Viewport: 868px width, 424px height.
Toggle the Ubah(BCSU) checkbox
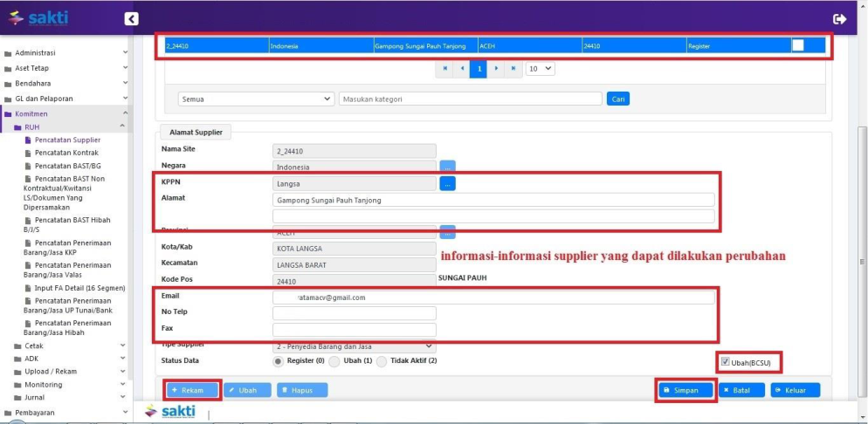pyautogui.click(x=725, y=362)
